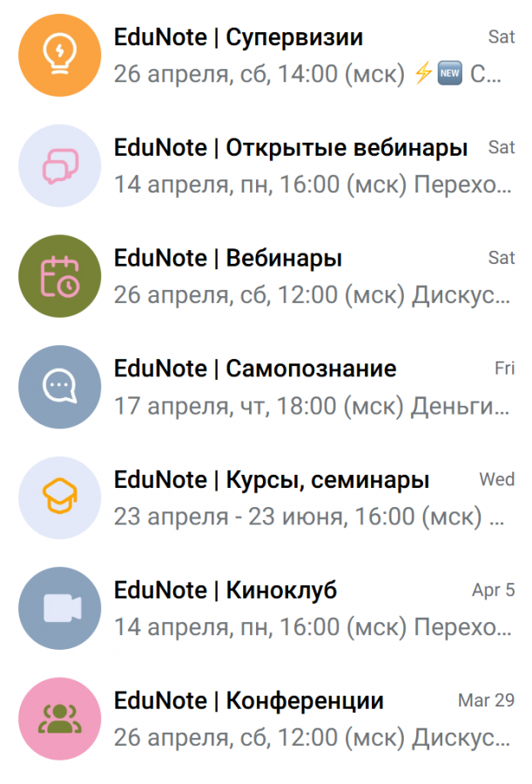Select the pink people group avatar

(59, 719)
